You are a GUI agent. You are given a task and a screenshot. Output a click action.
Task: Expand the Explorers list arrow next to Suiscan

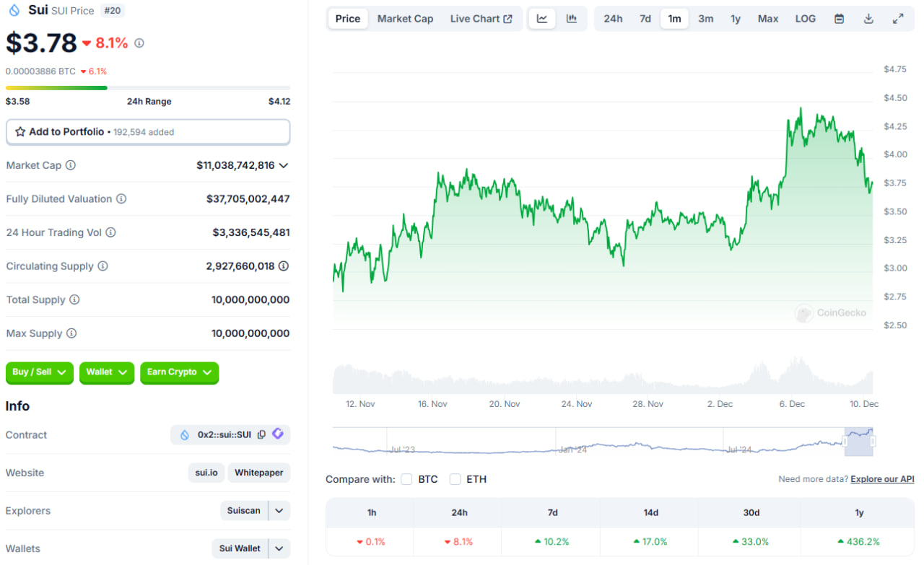[x=279, y=511]
